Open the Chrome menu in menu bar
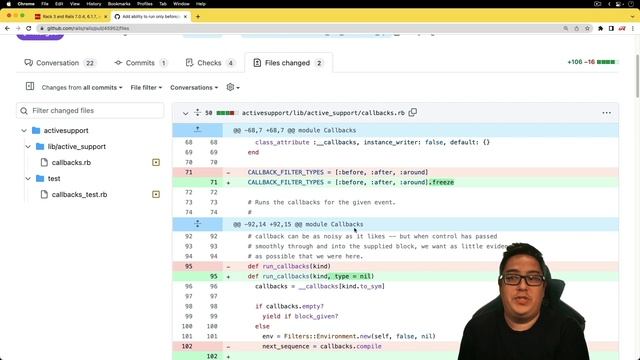640x360 pixels. click(x=26, y=4)
